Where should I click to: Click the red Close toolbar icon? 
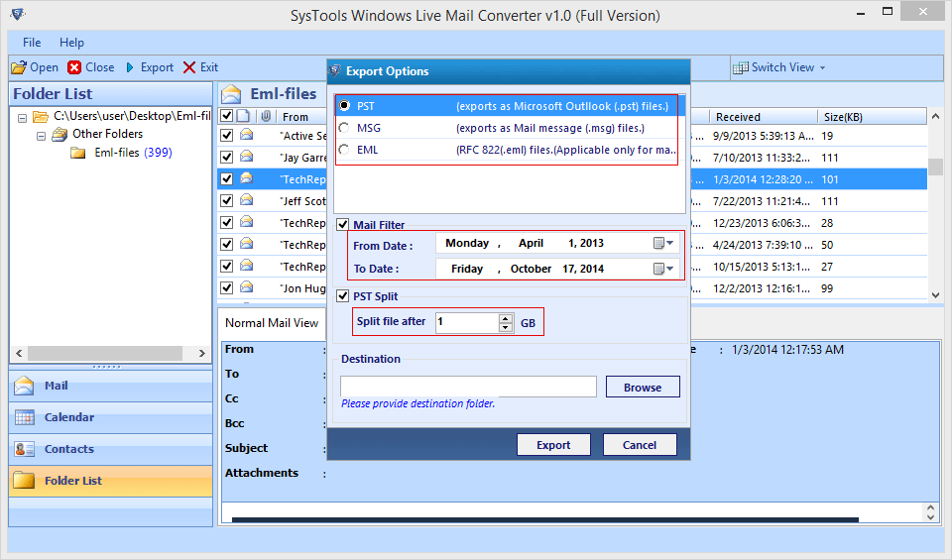[x=74, y=67]
